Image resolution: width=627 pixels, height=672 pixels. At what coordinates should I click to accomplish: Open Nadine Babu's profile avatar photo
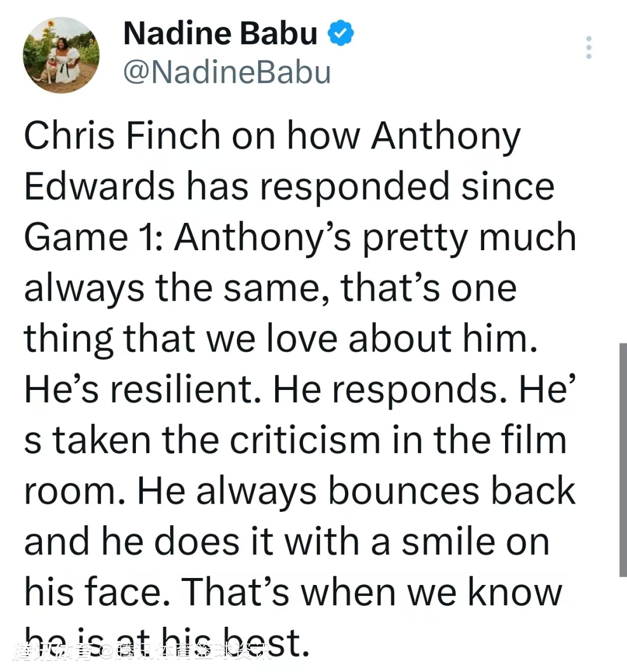tap(61, 55)
